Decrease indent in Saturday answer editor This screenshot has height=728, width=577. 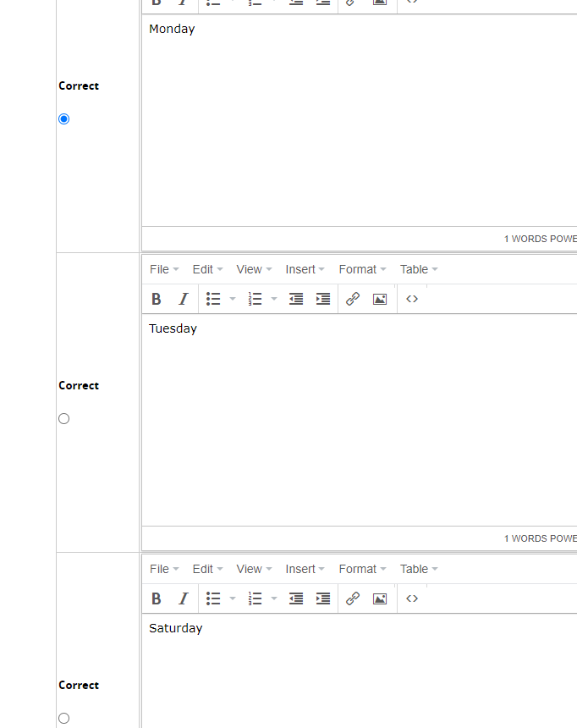[296, 598]
